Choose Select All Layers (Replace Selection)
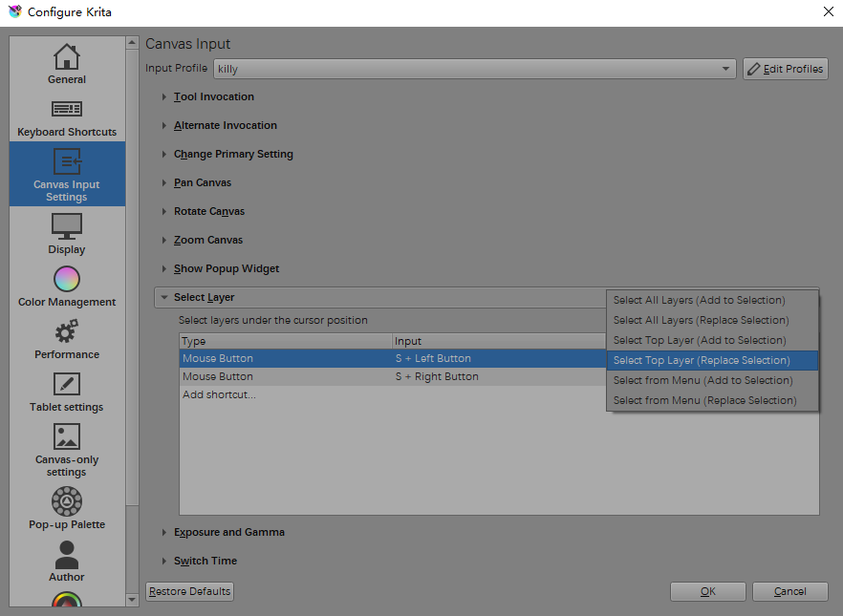 tap(712, 320)
